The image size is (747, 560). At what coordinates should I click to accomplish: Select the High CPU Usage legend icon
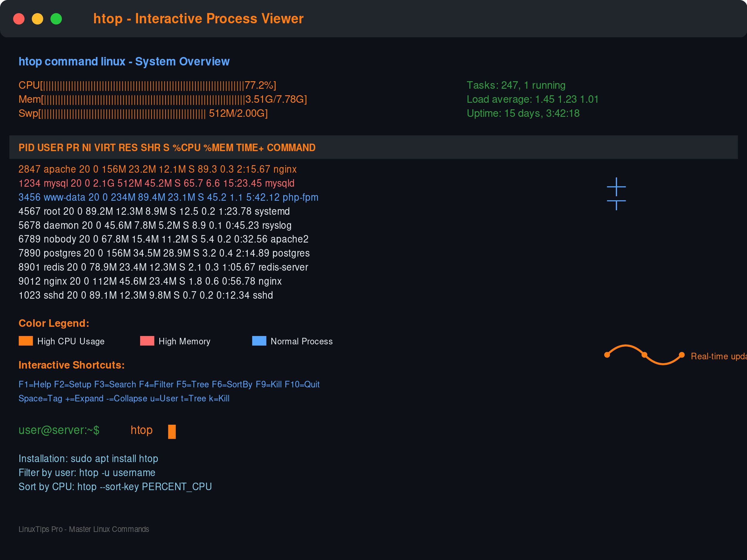click(x=25, y=341)
